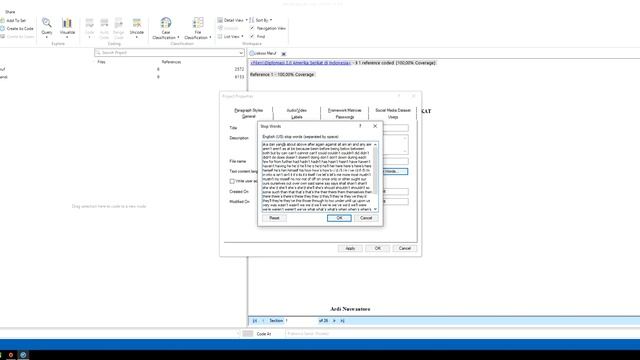The width and height of the screenshot is (640, 360).
Task: Follow the Internals Diplomasi file link
Action: tap(300, 63)
